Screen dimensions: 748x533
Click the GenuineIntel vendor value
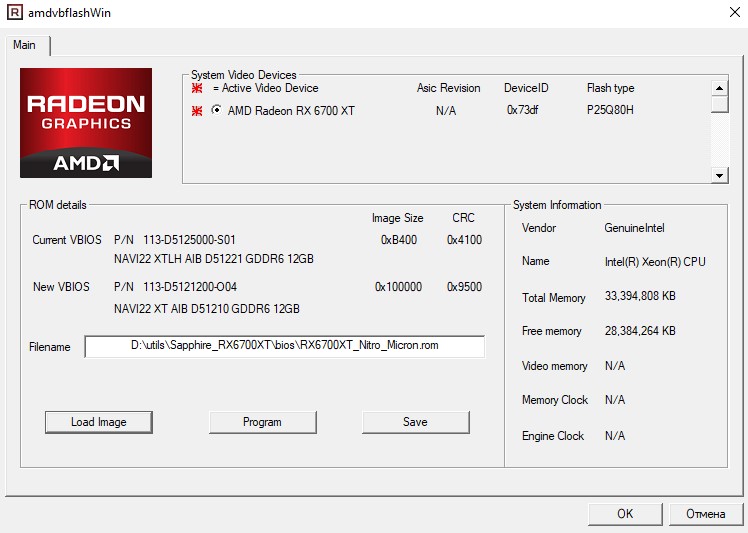(x=634, y=228)
